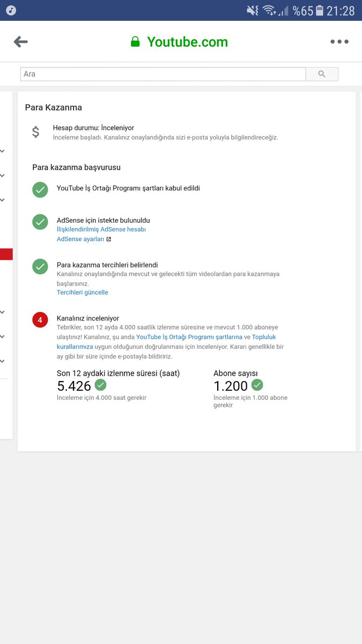
Task: Tap the dollar sign account status icon
Action: 35,132
